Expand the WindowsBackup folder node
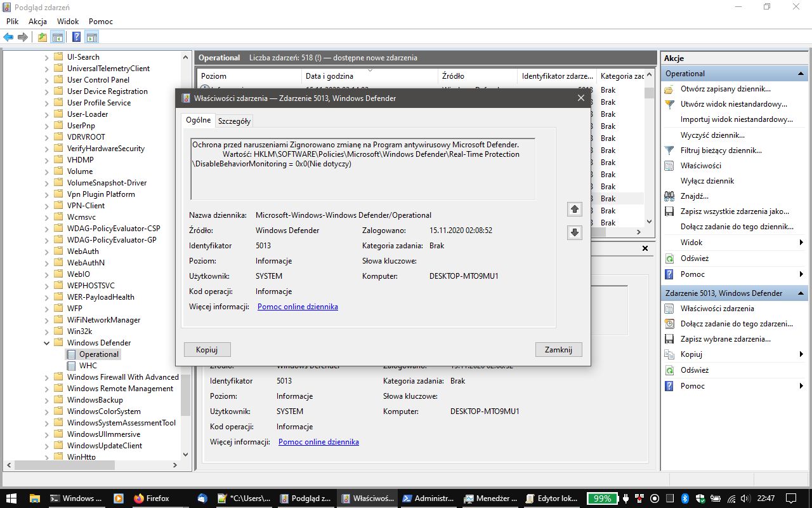Viewport: 812px width, 508px height. click(46, 400)
